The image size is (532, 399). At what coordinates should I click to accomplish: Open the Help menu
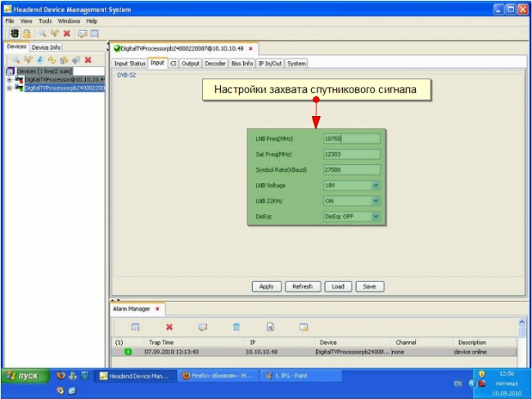point(92,21)
